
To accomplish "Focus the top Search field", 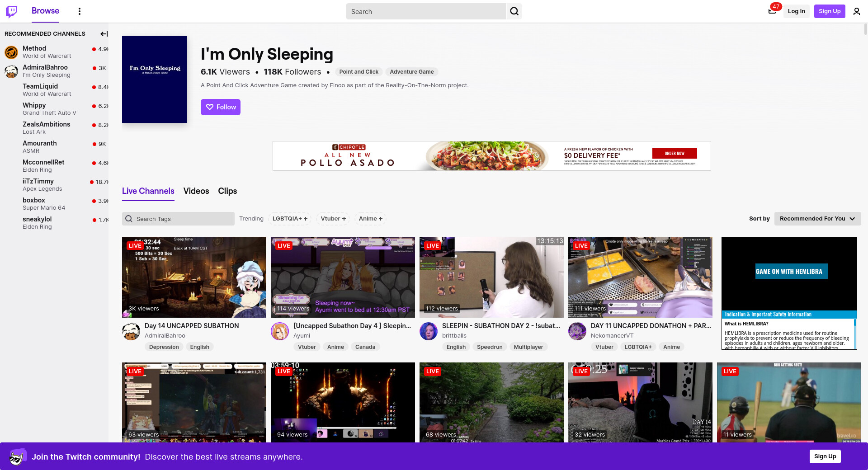I will [x=426, y=11].
